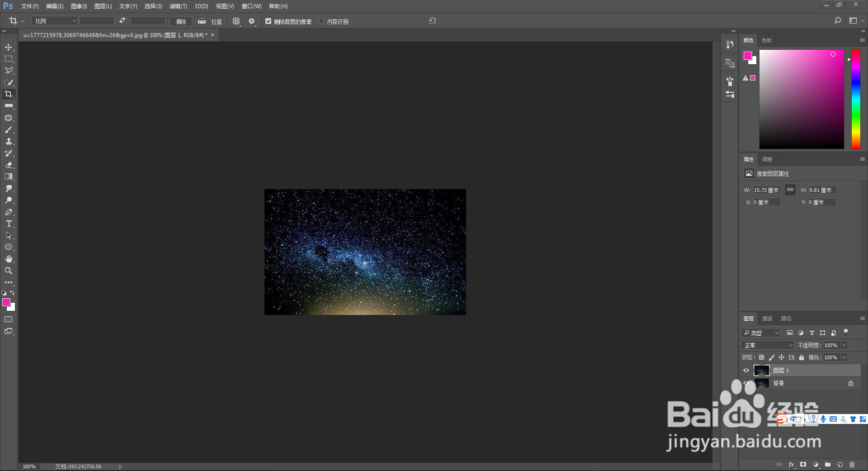Viewport: 868px width, 471px height.
Task: Open the Edit Toolbar ellipsis
Action: click(x=9, y=282)
